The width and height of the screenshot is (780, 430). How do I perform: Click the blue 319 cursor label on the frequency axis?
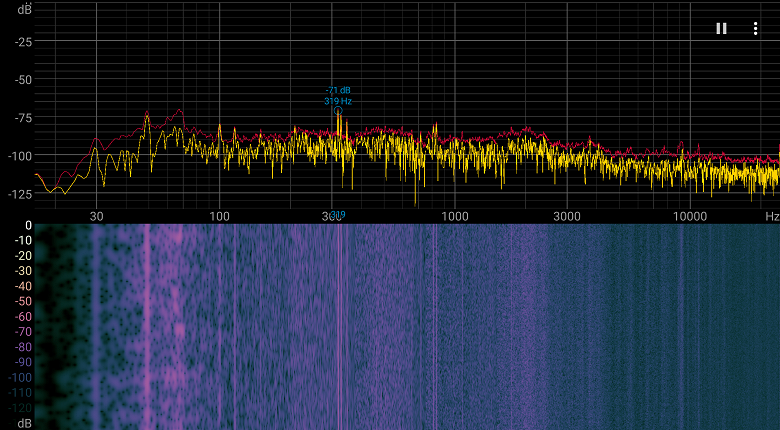(338, 215)
